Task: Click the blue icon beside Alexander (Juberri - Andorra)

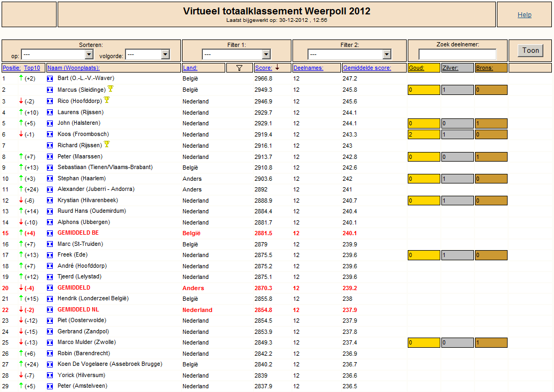Action: pos(50,190)
